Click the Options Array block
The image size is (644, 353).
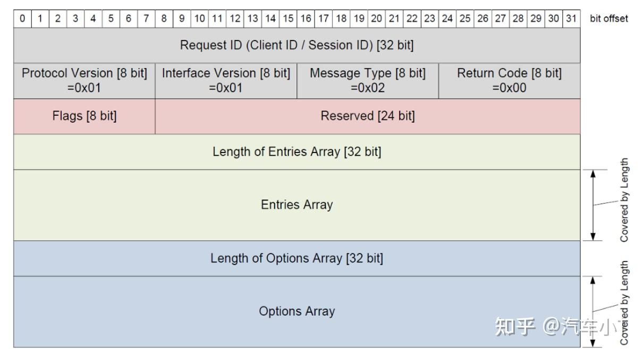pyautogui.click(x=296, y=311)
